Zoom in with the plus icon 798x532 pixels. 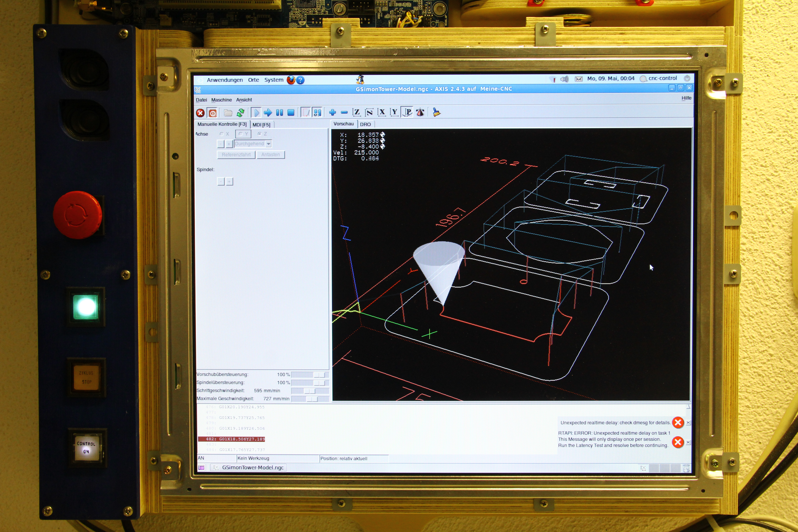pyautogui.click(x=332, y=112)
